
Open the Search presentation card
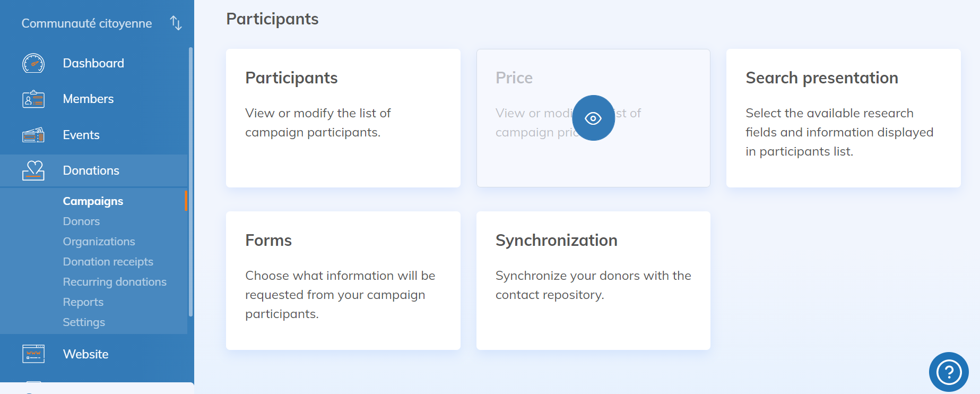click(x=843, y=118)
